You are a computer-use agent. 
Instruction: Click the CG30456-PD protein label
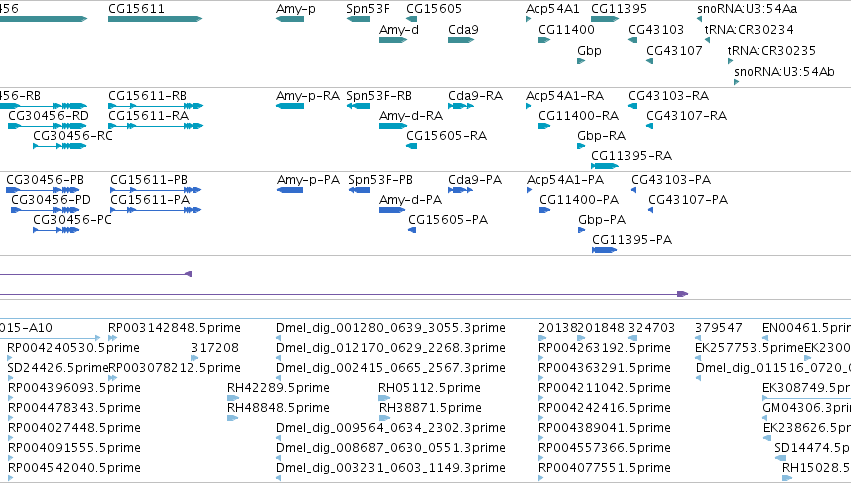pos(51,200)
